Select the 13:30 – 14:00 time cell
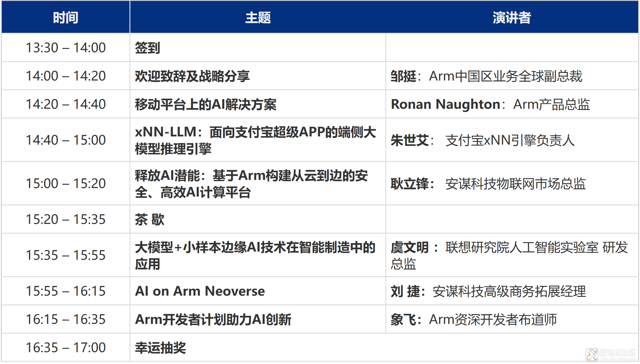Screen dimensions: 640x364 66,48
